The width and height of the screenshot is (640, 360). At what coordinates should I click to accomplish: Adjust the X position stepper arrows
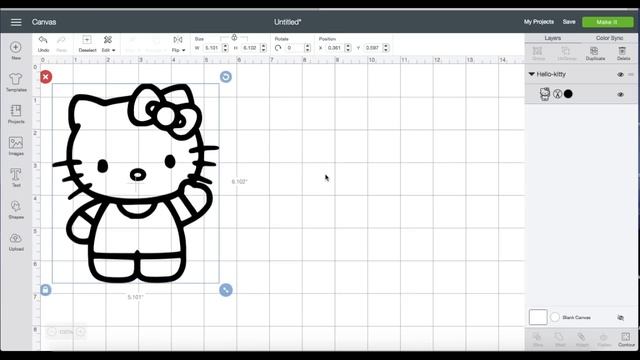click(x=348, y=48)
